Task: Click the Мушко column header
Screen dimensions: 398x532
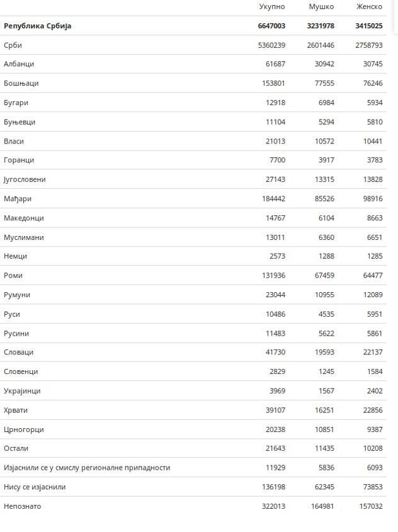Action: 321,6
